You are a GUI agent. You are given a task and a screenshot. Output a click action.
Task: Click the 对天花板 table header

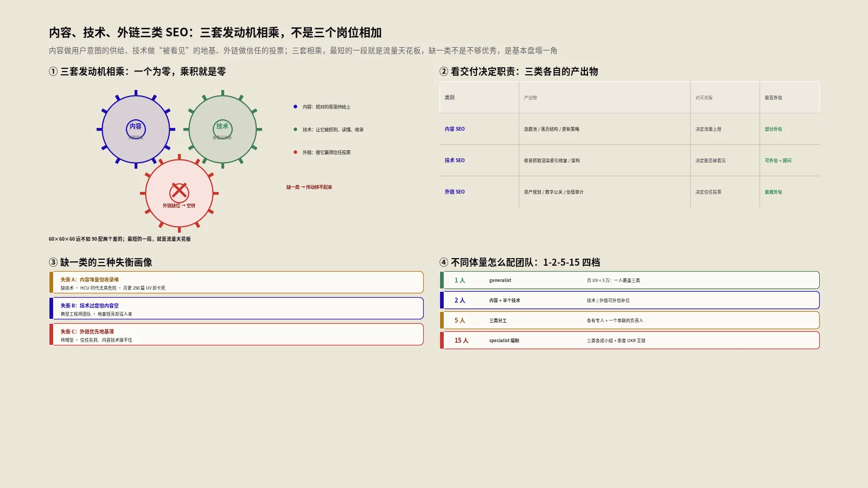[704, 98]
